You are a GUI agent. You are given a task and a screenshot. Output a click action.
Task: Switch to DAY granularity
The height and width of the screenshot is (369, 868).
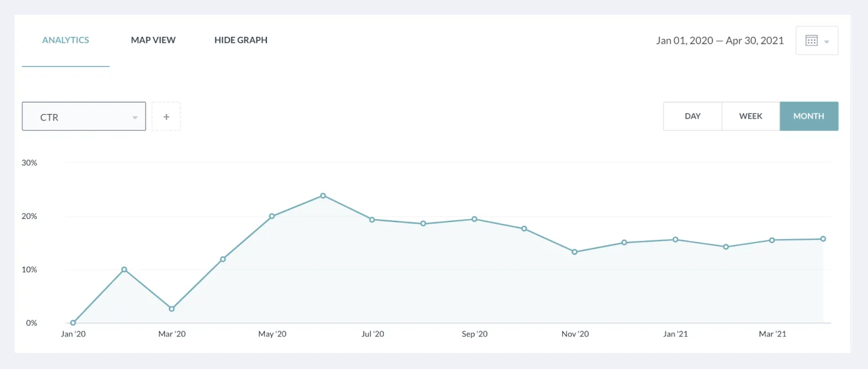[692, 116]
